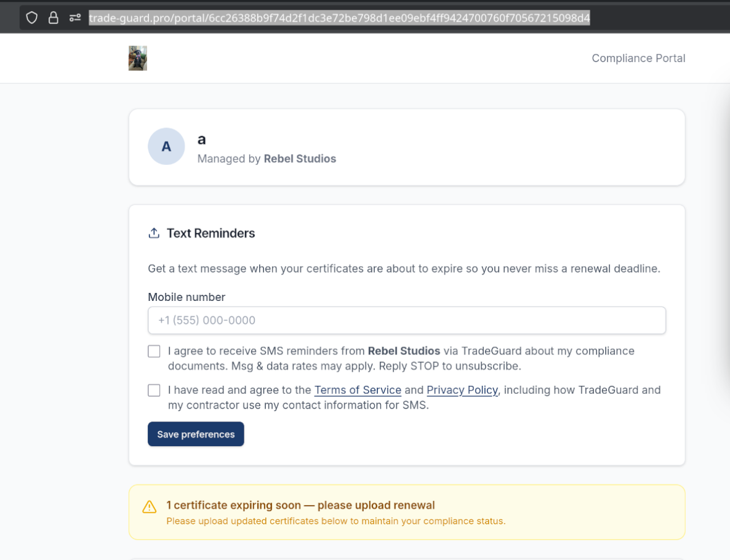Click the vendor name 'a'

point(202,138)
